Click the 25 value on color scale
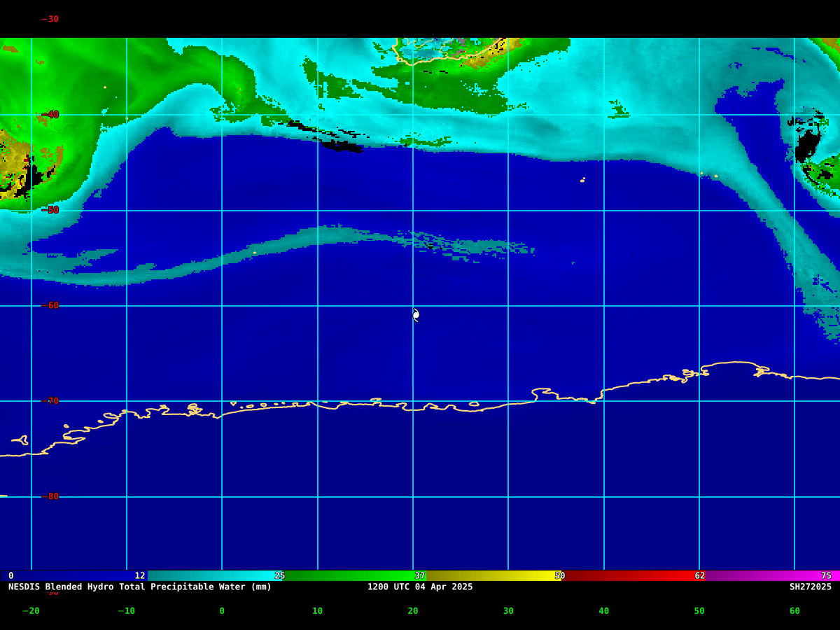 click(280, 575)
